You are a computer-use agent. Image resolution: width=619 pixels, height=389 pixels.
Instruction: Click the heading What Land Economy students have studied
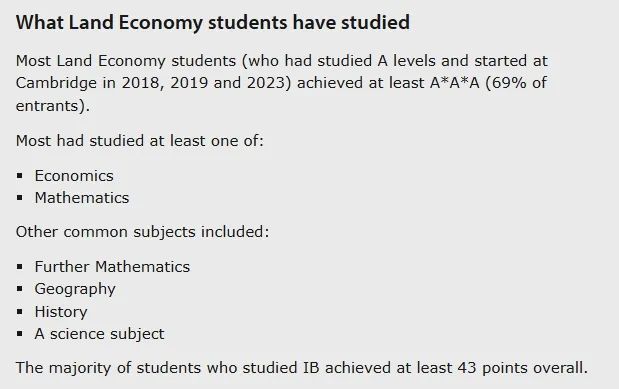[x=212, y=23]
